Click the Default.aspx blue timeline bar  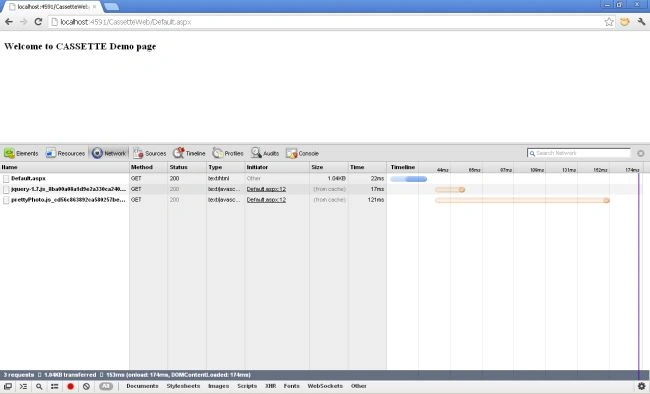[x=408, y=179]
